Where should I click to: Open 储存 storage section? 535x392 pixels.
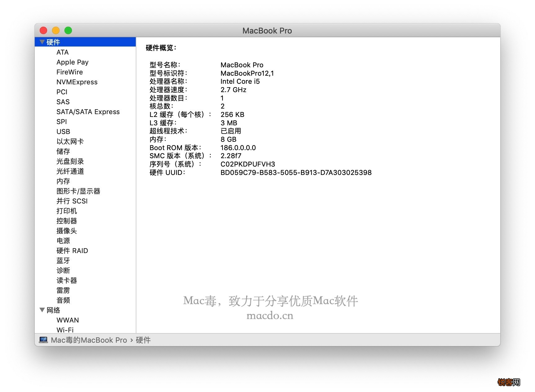coord(63,151)
